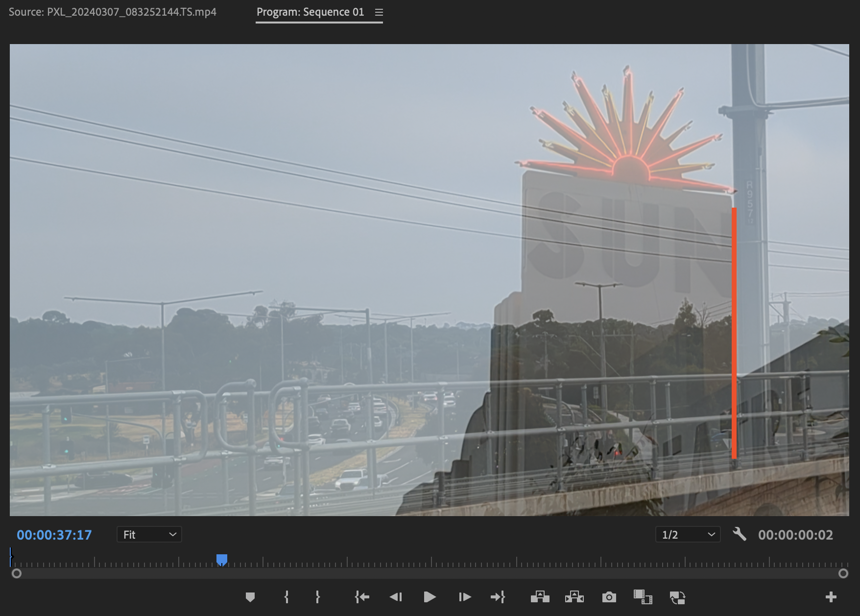Screen dimensions: 860x616
Task: Click the Go to Out button
Action: [x=498, y=597]
